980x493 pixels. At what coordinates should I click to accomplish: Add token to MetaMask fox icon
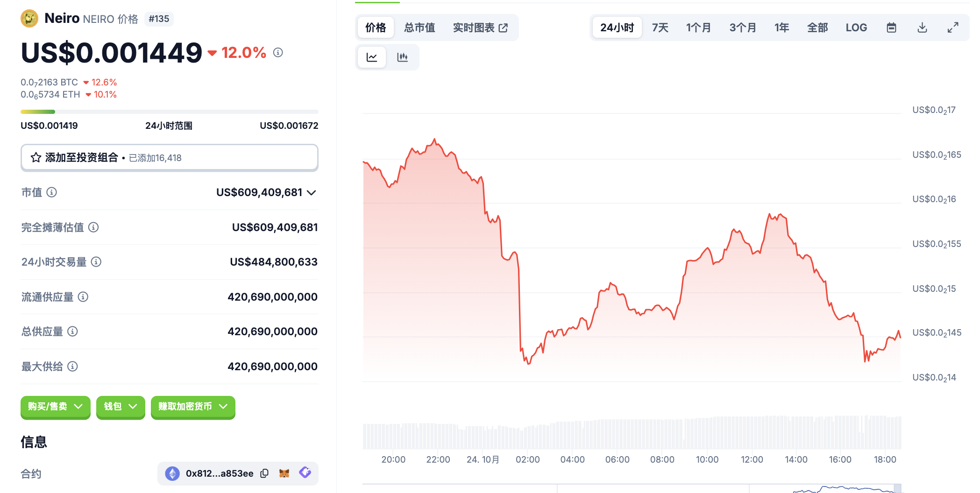pos(284,473)
